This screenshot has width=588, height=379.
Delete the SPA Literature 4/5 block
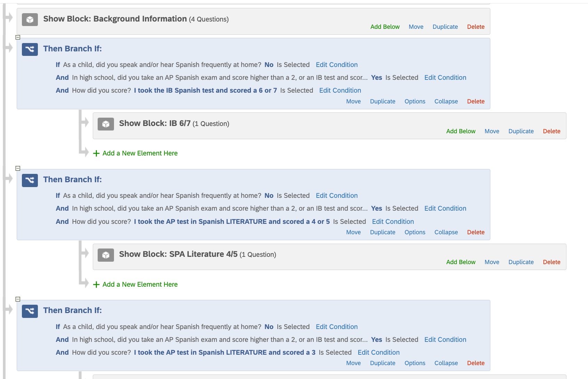coord(552,262)
